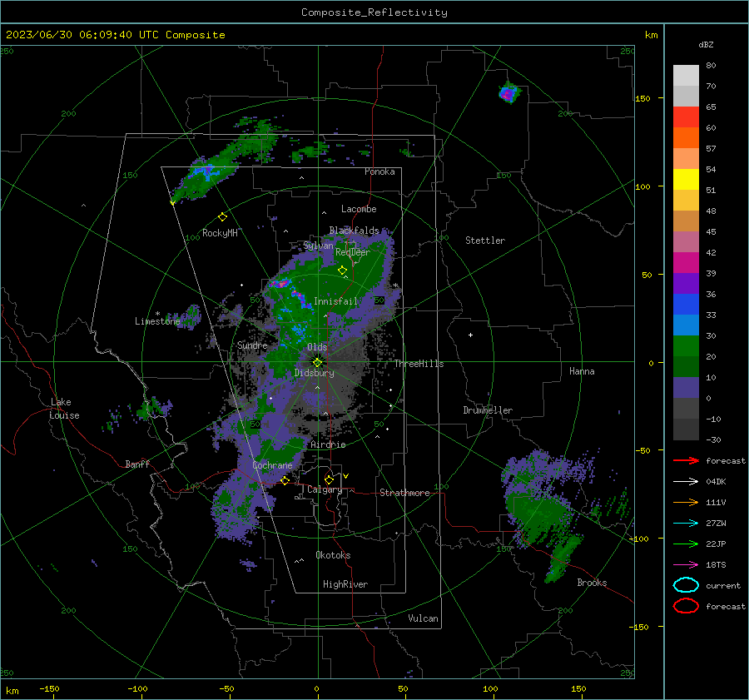Click the Hanna city label
Screen dimensions: 749x700
pyautogui.click(x=582, y=371)
